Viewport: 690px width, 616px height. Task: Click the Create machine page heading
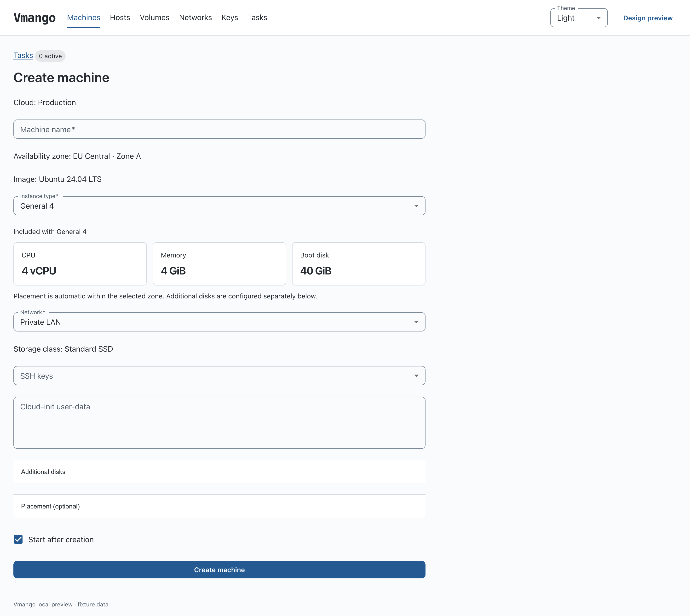[61, 78]
